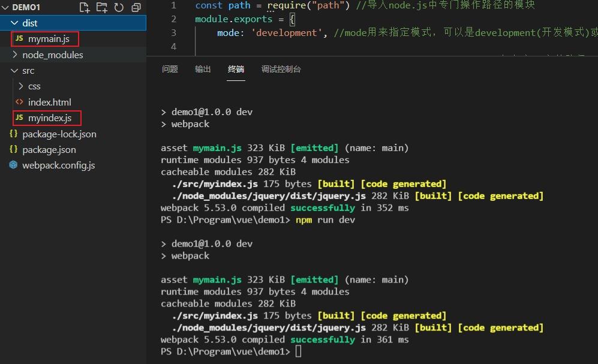Image resolution: width=598 pixels, height=364 pixels.
Task: Select the node_modules folder name
Action: coord(53,55)
